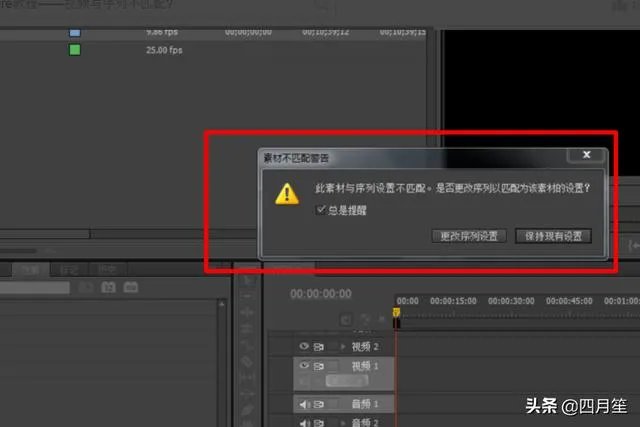Select the Slip tool

coord(247,378)
